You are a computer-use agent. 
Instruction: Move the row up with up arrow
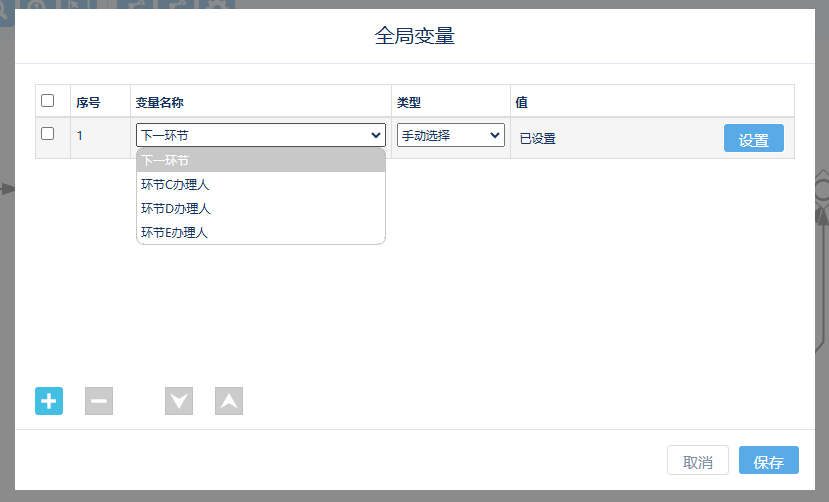point(229,401)
